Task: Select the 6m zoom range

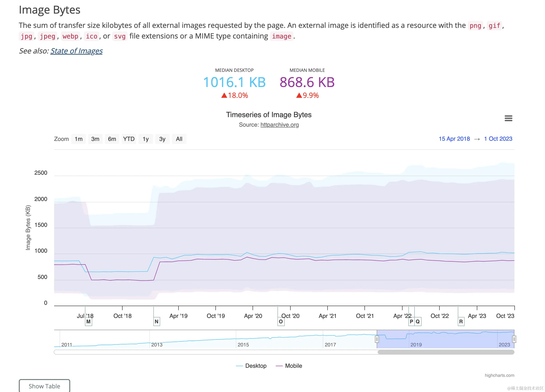Action: point(112,139)
